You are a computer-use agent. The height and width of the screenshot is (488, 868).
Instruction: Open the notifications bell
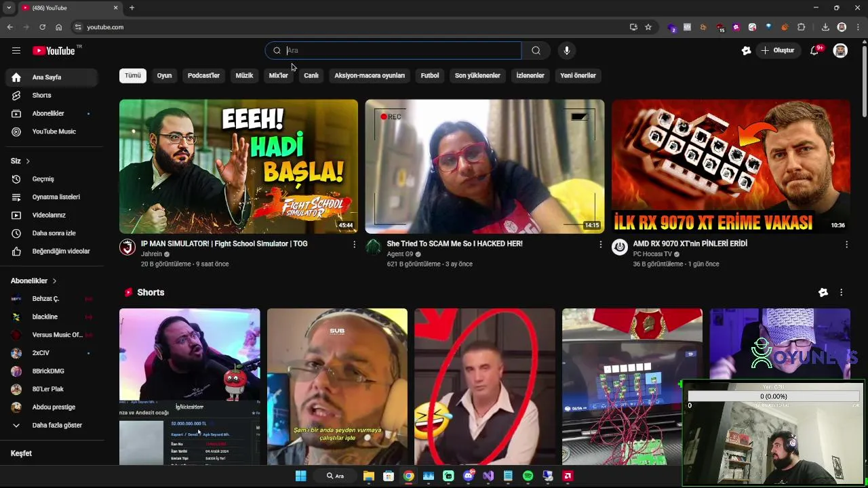(x=814, y=50)
